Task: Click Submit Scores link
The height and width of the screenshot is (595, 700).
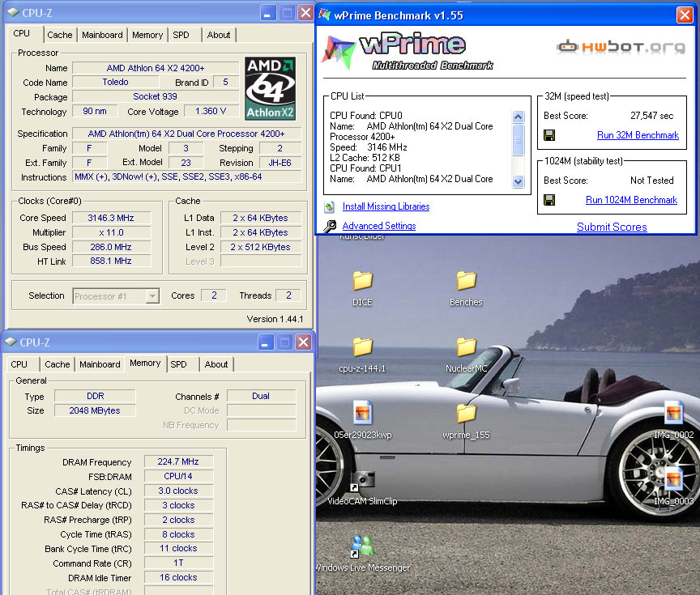Action: 612,227
